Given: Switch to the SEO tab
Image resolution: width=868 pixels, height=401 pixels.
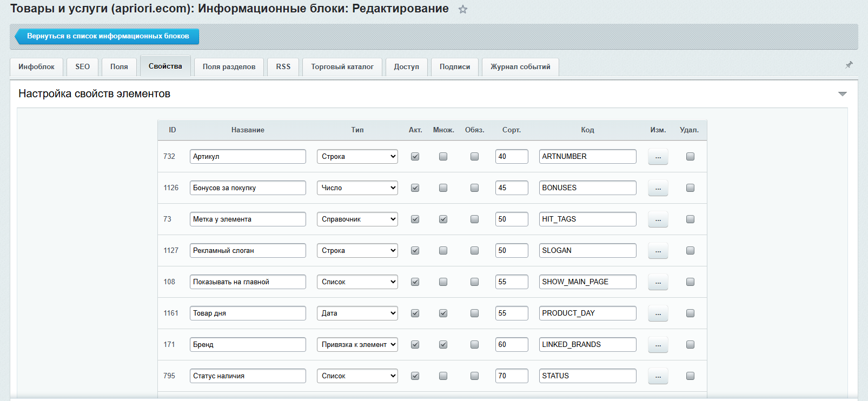Looking at the screenshot, I should coord(83,66).
